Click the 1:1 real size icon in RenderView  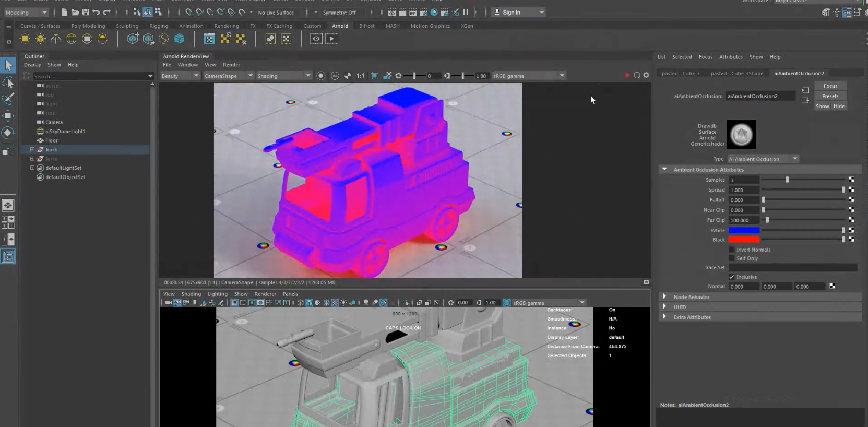pyautogui.click(x=361, y=76)
